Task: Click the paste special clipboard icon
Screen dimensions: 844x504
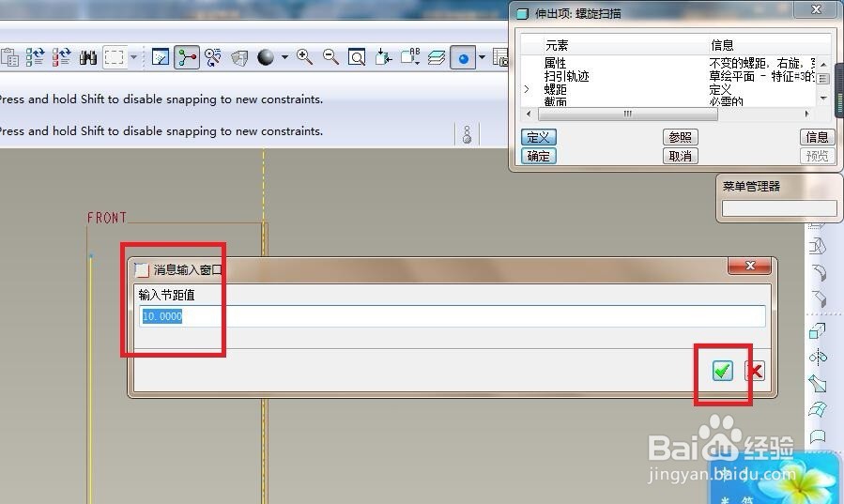Action: point(9,57)
